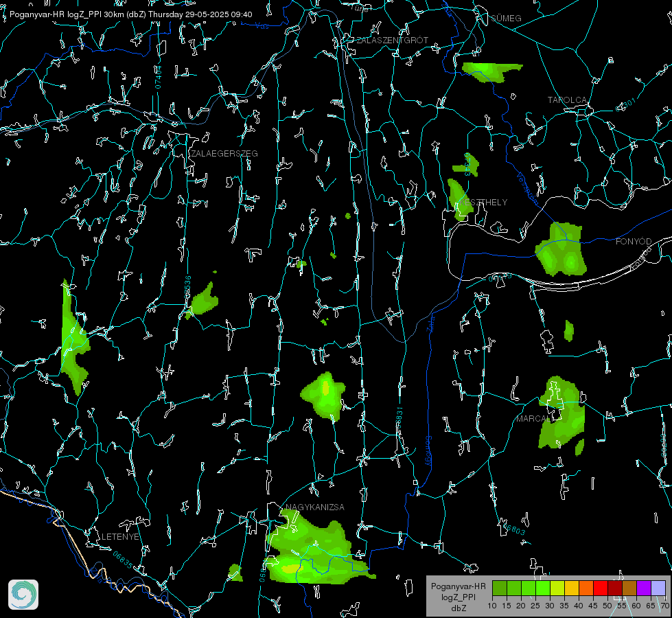This screenshot has height=618, width=672.
Task: Select the 20 dBZ green legend swatch
Action: pos(529,588)
